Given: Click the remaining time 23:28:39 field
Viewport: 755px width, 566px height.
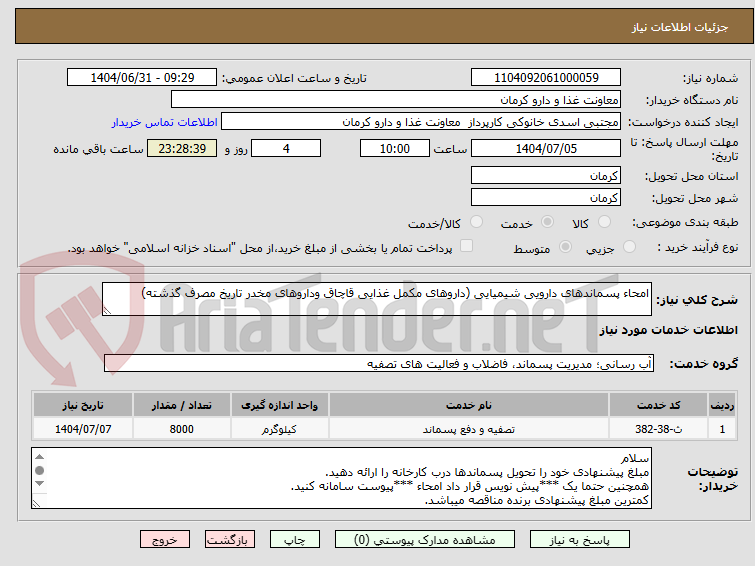Looking at the screenshot, I should tap(182, 148).
